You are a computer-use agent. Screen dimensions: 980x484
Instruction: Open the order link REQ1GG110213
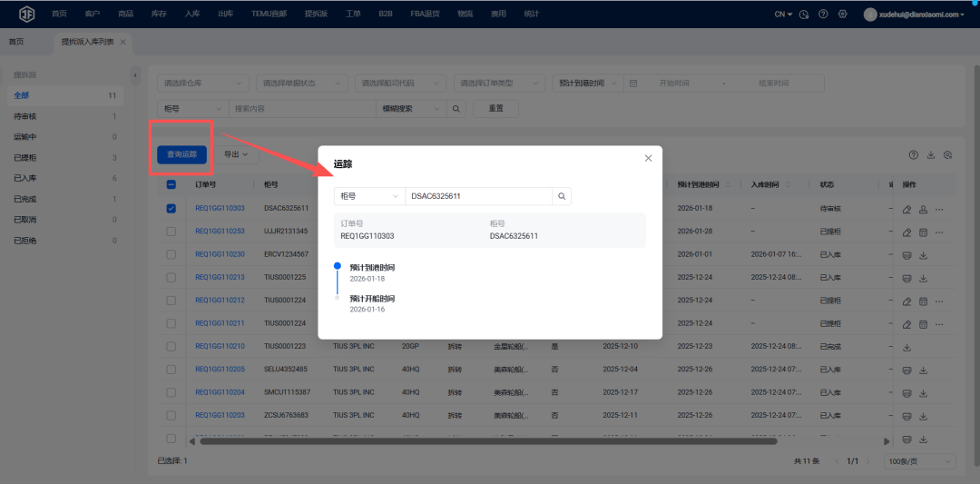point(220,277)
